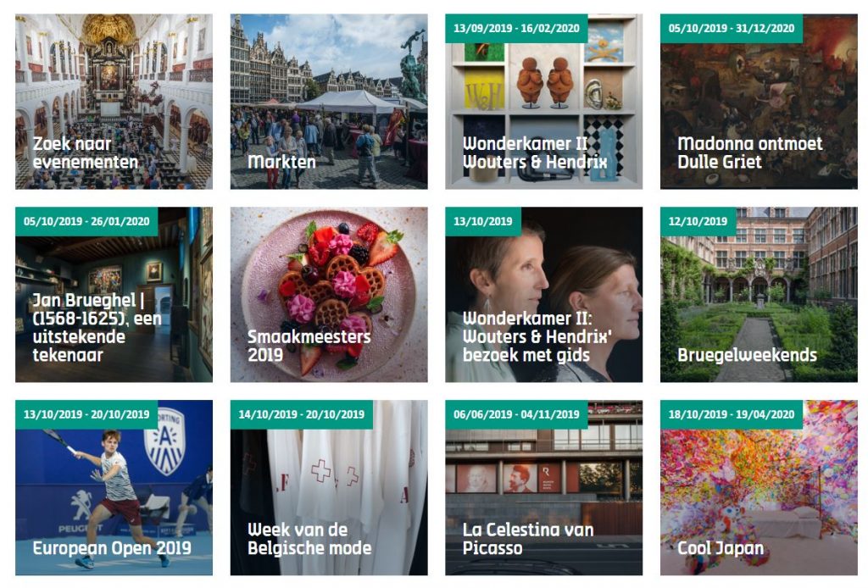This screenshot has height=588, width=868.
Task: Select the Smaakmeesters 2019 tile
Action: coord(329,295)
